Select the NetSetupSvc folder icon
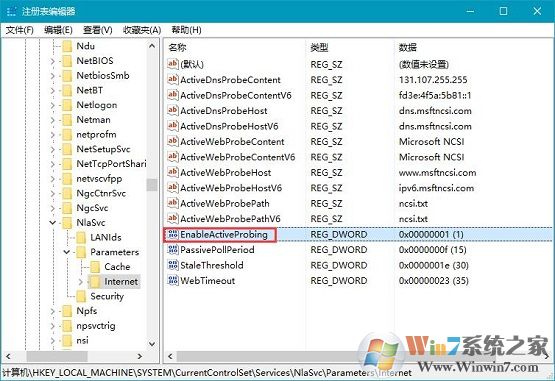Image resolution: width=555 pixels, height=381 pixels. [67, 149]
